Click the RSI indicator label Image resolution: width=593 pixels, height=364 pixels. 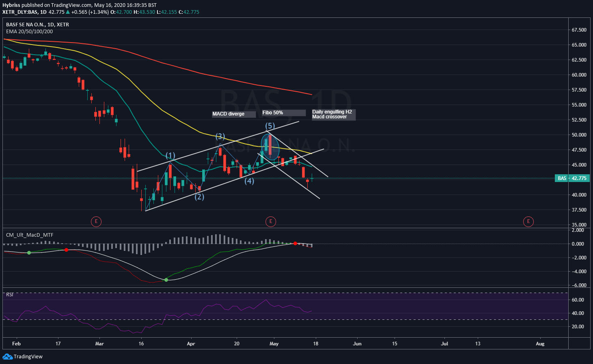[10, 295]
